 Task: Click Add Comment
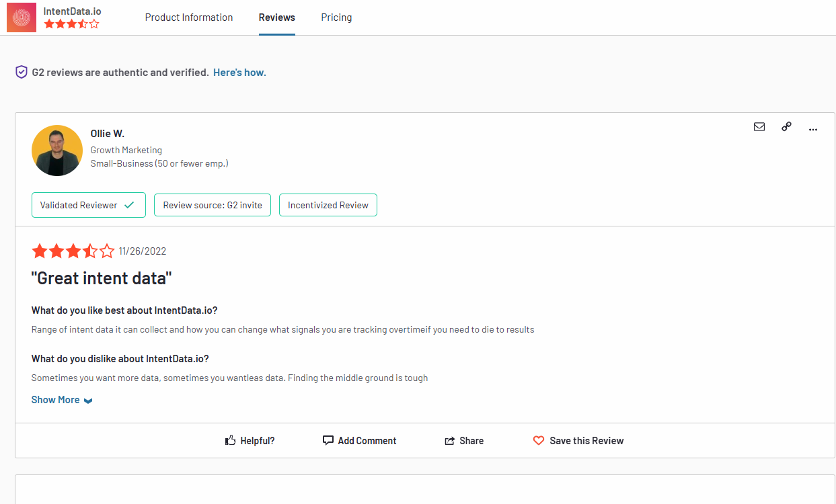click(360, 441)
